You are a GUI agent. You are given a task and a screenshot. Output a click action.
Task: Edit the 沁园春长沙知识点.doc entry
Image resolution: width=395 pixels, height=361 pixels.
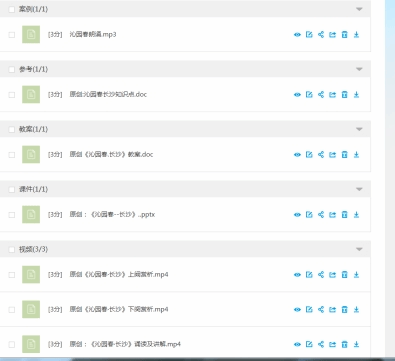(x=309, y=95)
